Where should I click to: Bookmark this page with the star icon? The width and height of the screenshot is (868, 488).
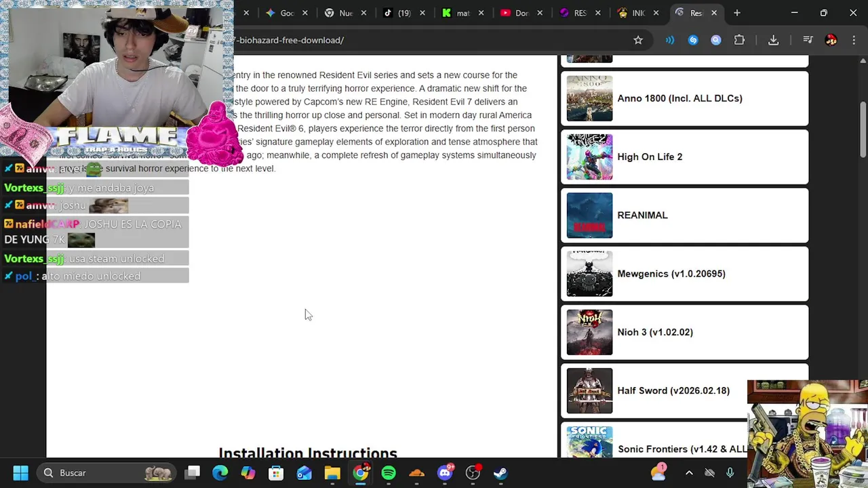[x=638, y=40]
